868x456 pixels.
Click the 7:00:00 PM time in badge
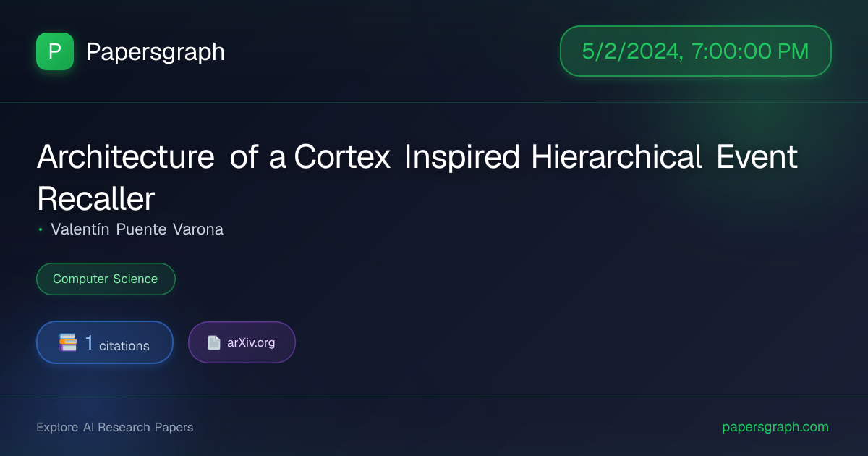tap(750, 51)
